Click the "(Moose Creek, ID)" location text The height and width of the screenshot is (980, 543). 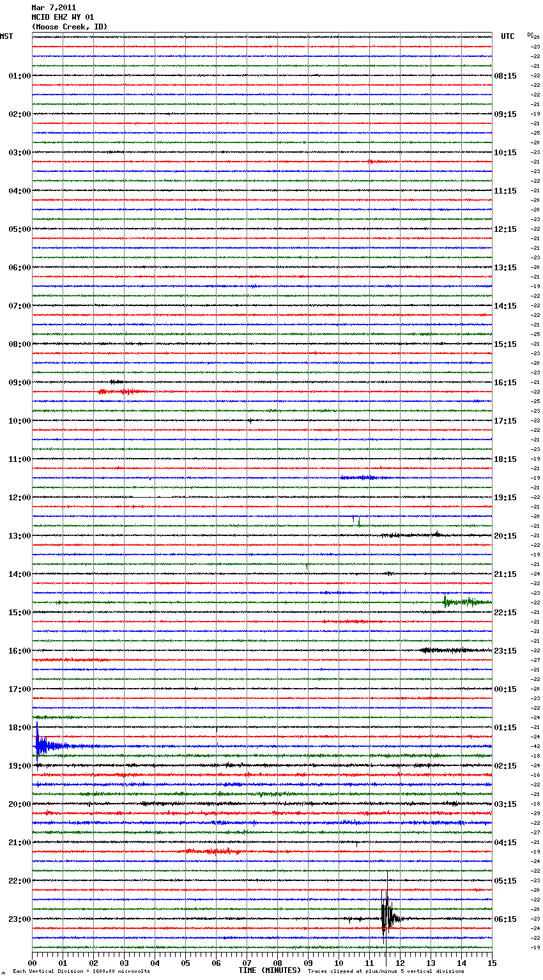[x=70, y=27]
